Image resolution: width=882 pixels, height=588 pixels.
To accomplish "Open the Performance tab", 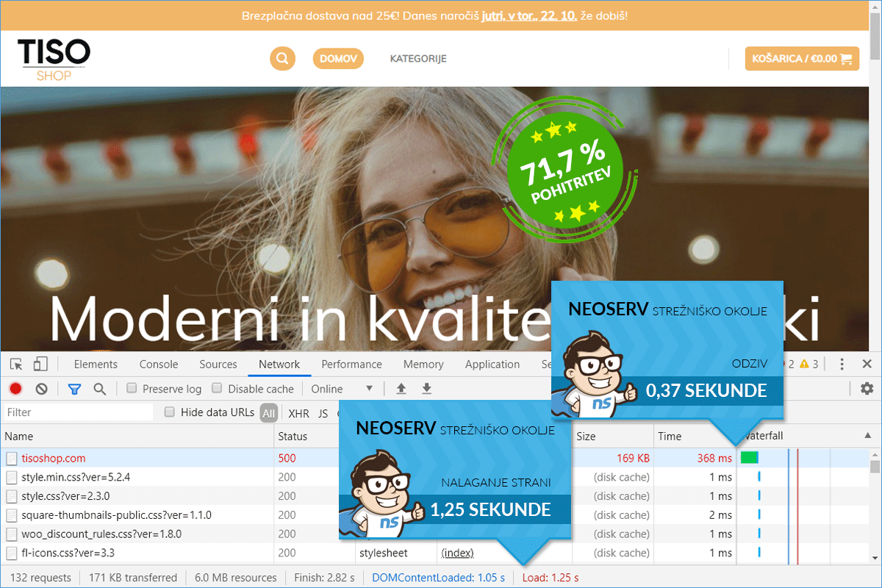I will point(351,365).
